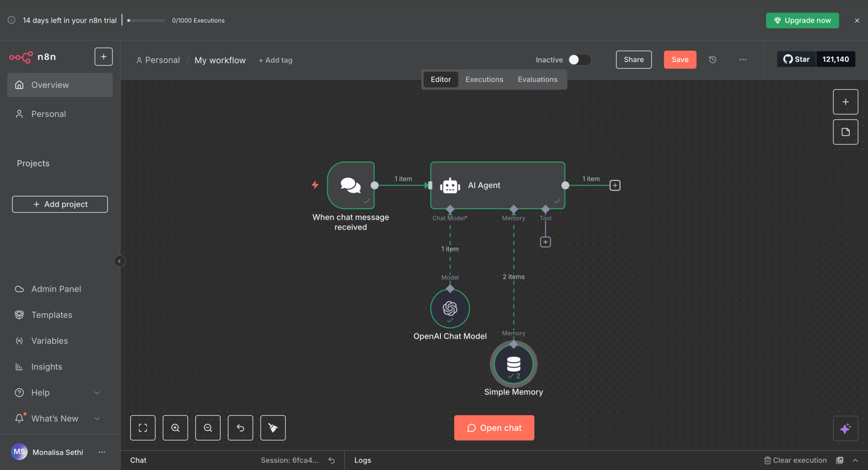The image size is (868, 470).
Task: Open the AI assistant sparkle icon
Action: coord(845,428)
